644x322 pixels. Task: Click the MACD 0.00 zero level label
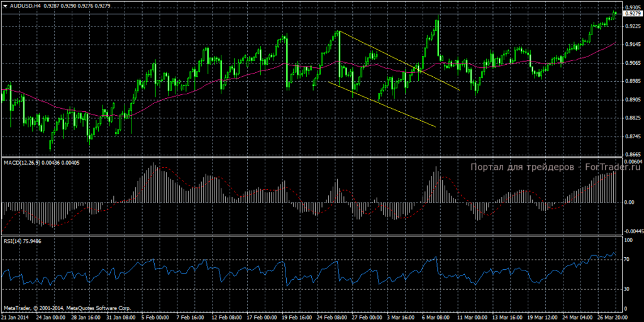pos(629,202)
